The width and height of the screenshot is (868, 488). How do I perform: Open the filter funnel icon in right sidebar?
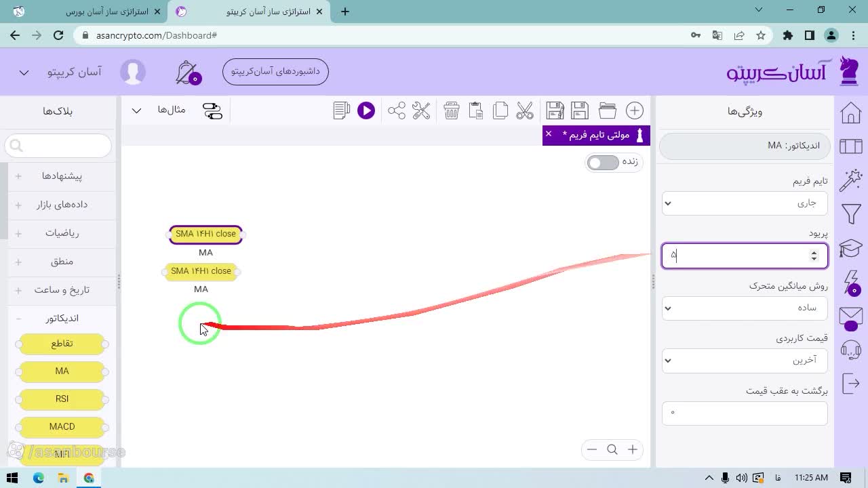coord(851,215)
